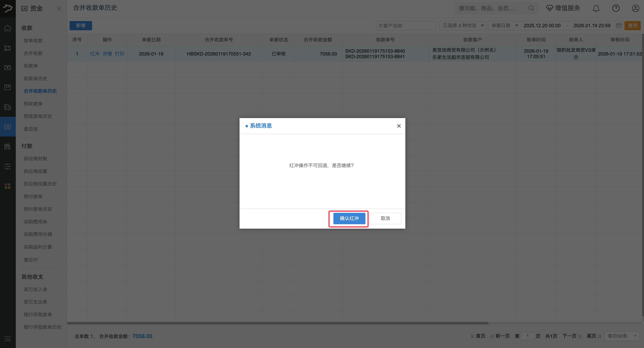Click the search magnifier icon in top bar
644x348 pixels.
pyautogui.click(x=531, y=8)
